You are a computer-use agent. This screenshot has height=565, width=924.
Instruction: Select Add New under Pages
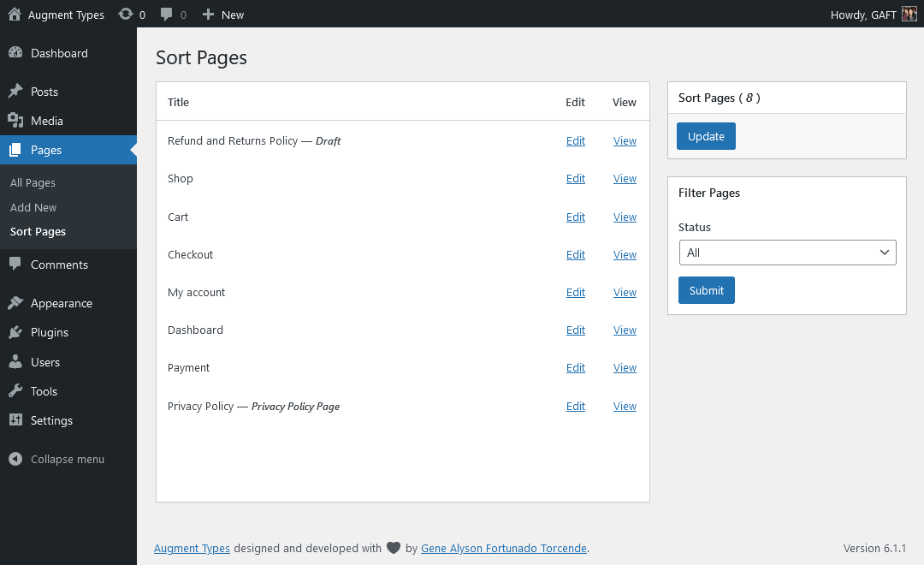33,207
